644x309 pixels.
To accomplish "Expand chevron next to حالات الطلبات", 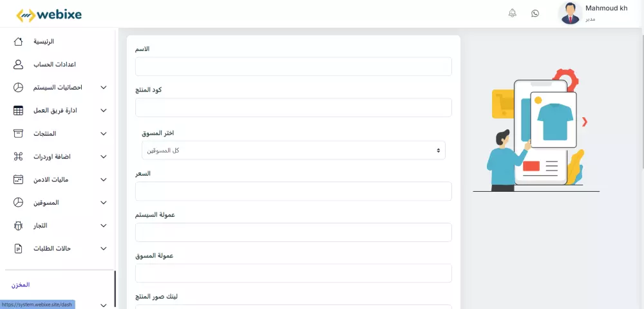I will click(104, 248).
